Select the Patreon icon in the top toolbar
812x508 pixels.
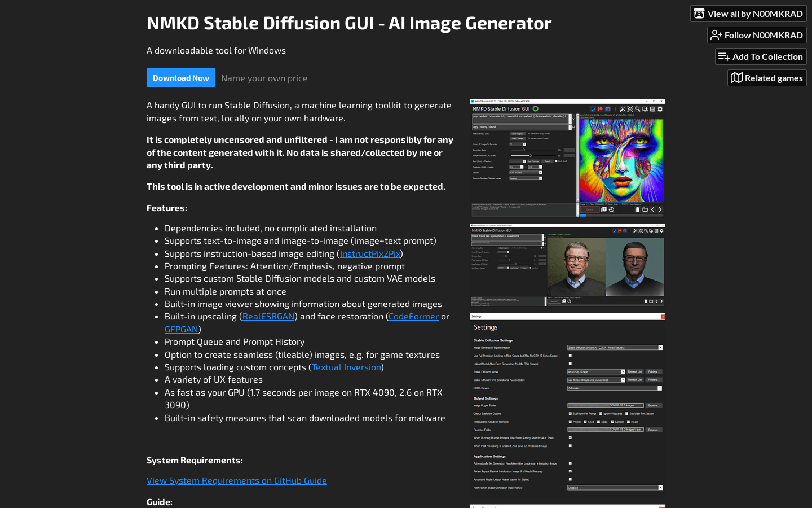600,109
